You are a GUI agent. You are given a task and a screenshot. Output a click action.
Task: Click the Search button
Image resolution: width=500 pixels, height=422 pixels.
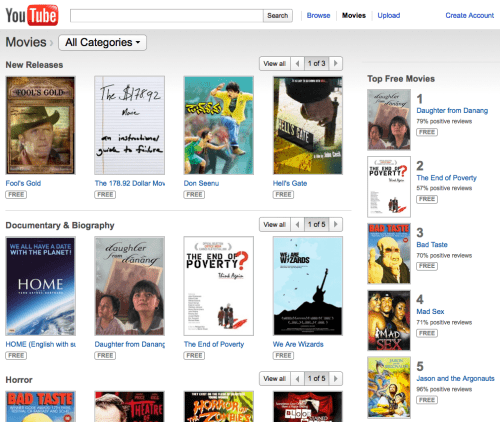point(278,16)
